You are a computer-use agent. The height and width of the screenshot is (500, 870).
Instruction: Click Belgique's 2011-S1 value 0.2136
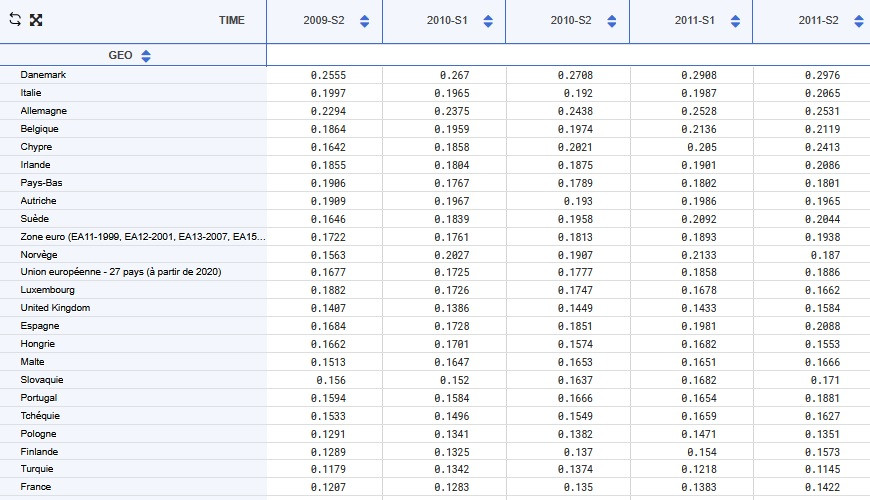tap(699, 129)
